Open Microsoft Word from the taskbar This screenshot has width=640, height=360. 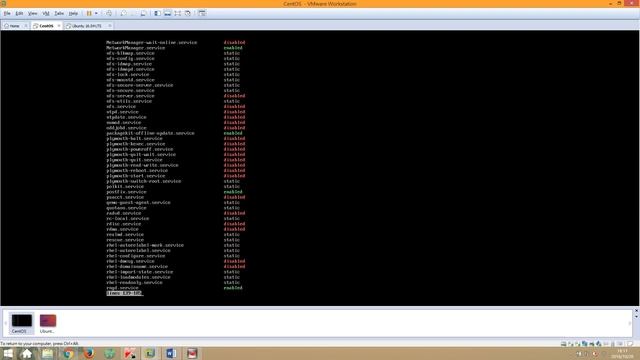click(171, 353)
